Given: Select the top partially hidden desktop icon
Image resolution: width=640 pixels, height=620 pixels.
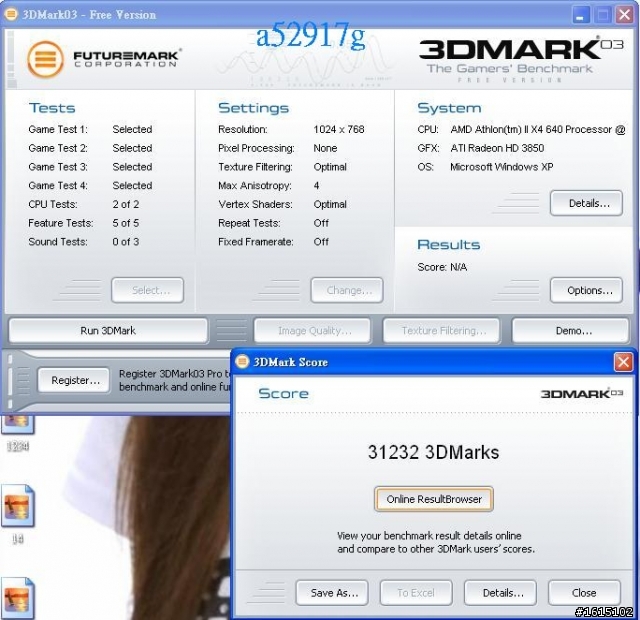Looking at the screenshot, I should (x=18, y=424).
